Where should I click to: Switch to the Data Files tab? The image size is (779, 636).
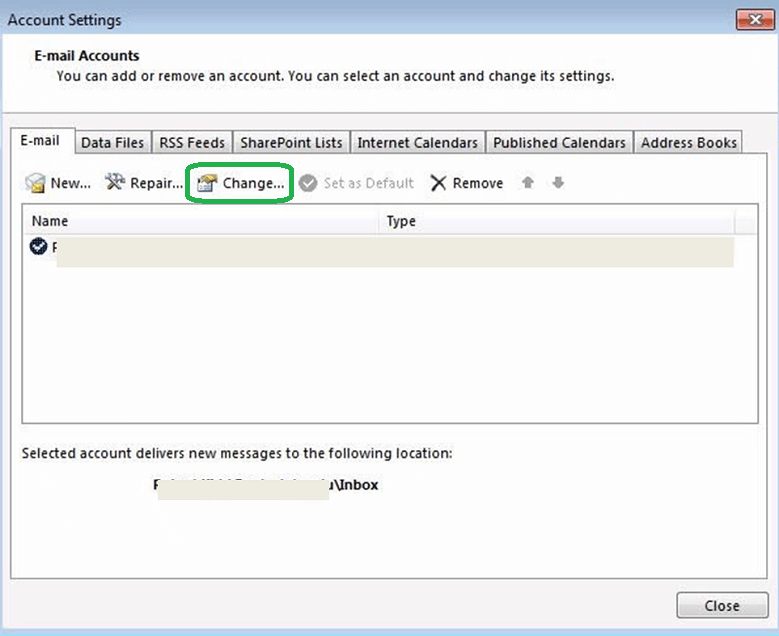pos(112,143)
